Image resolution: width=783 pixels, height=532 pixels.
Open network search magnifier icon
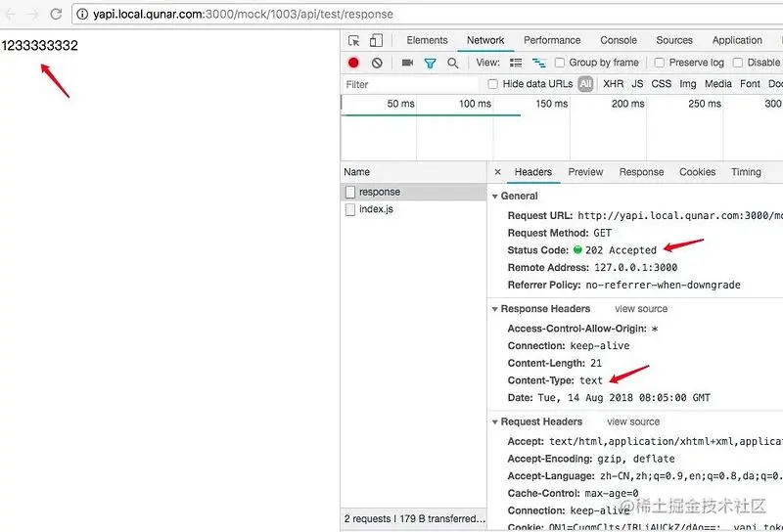click(453, 63)
